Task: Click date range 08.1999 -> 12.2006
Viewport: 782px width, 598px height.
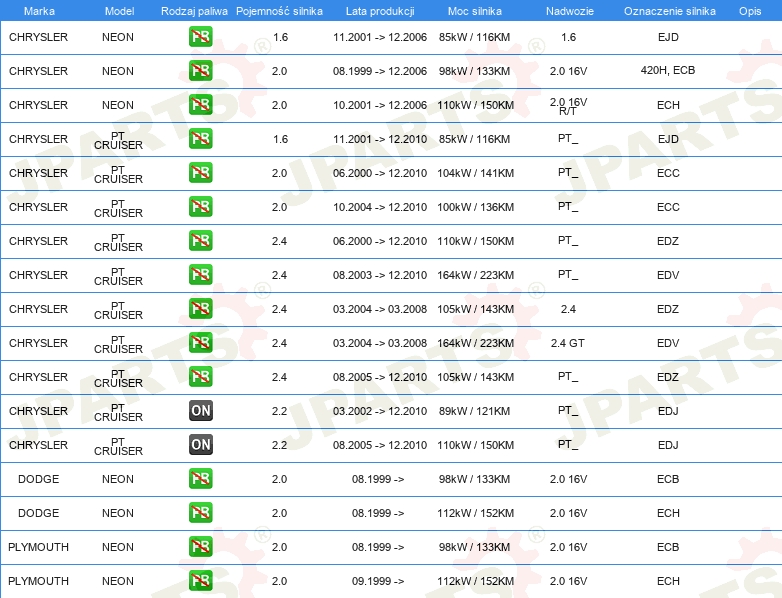Action: click(x=380, y=71)
